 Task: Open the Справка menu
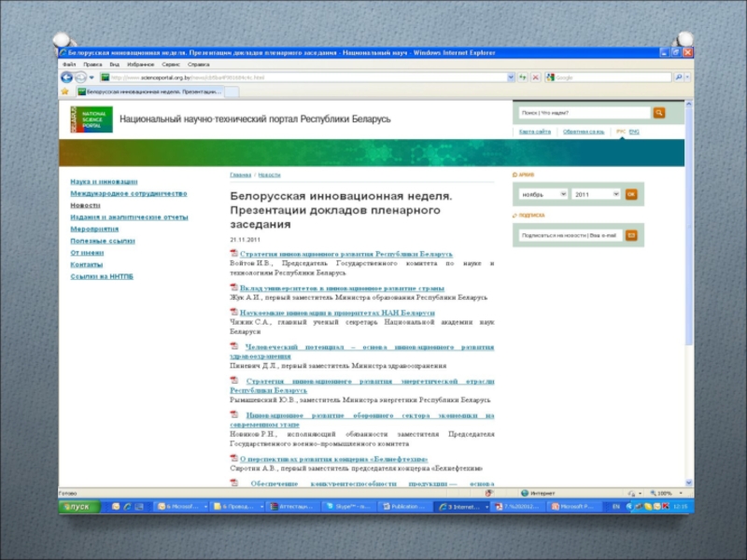(x=198, y=64)
